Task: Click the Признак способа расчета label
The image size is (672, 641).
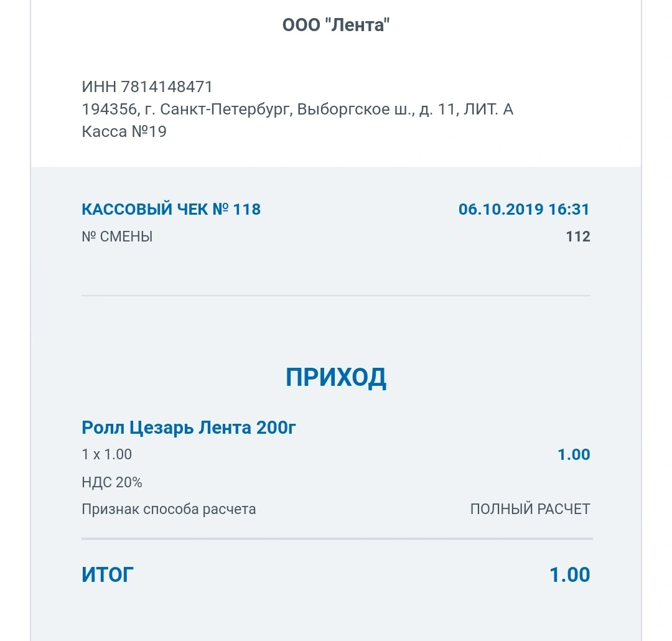Action: coord(169,509)
